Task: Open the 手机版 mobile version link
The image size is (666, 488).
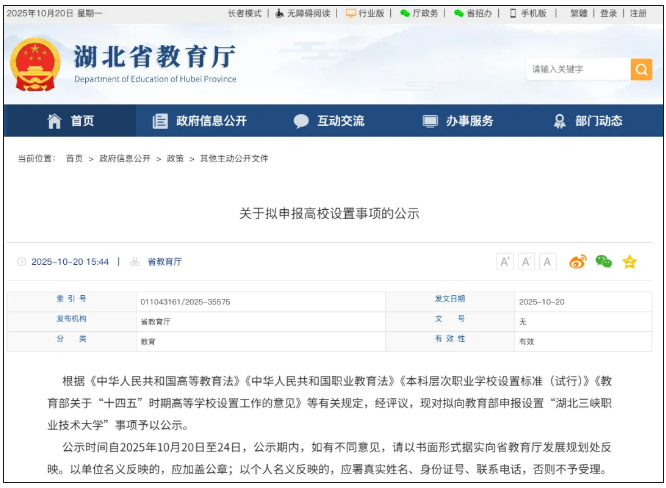Action: [527, 14]
